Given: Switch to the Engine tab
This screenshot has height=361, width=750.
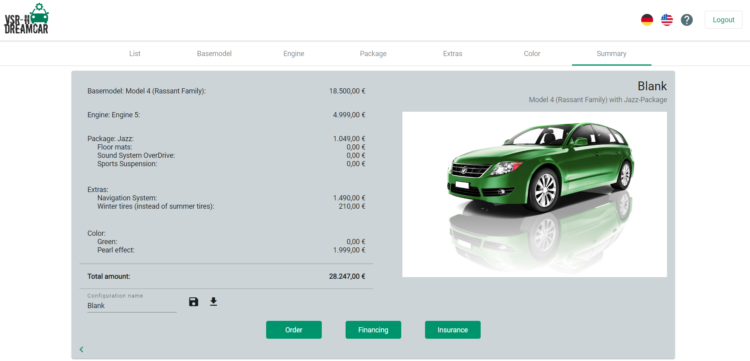Looking at the screenshot, I should coord(294,54).
